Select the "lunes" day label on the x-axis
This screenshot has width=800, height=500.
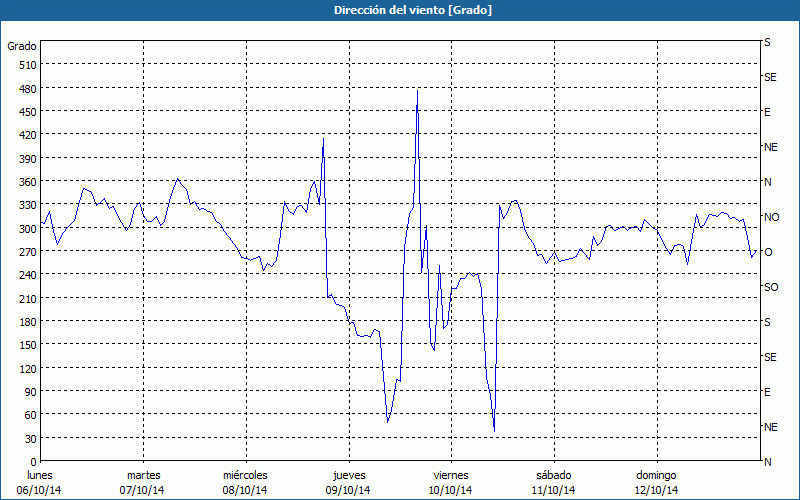[x=40, y=475]
